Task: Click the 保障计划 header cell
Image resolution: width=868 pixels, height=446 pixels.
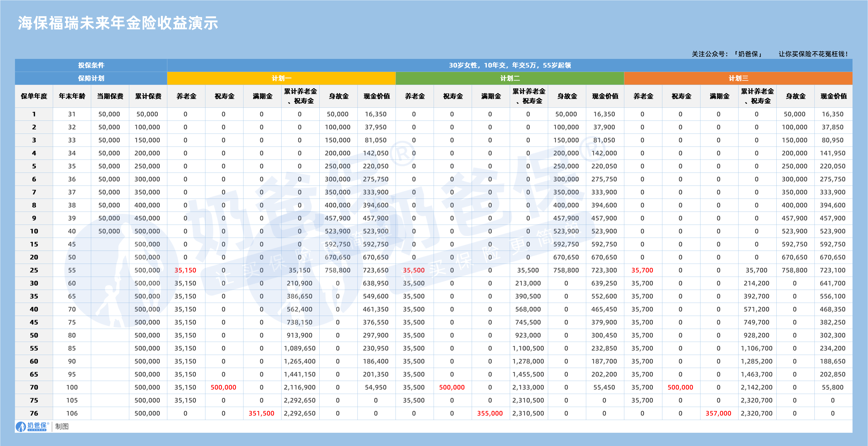Action: (x=91, y=79)
